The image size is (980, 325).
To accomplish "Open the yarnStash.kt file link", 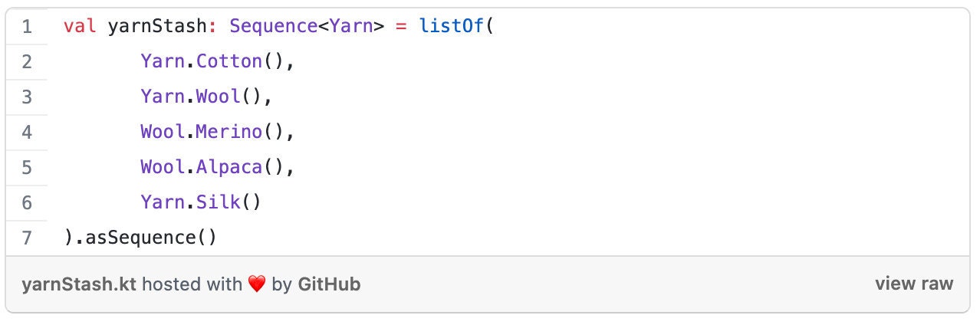I will pyautogui.click(x=80, y=284).
